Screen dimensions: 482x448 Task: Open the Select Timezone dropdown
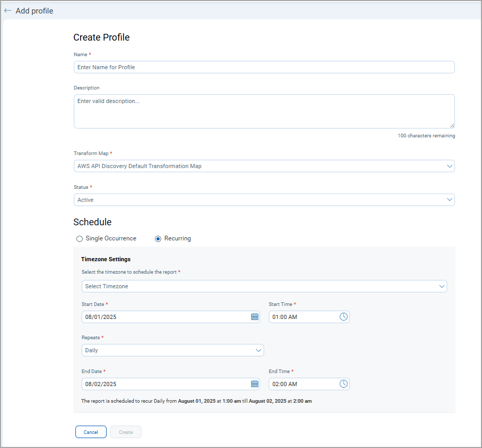tap(264, 286)
